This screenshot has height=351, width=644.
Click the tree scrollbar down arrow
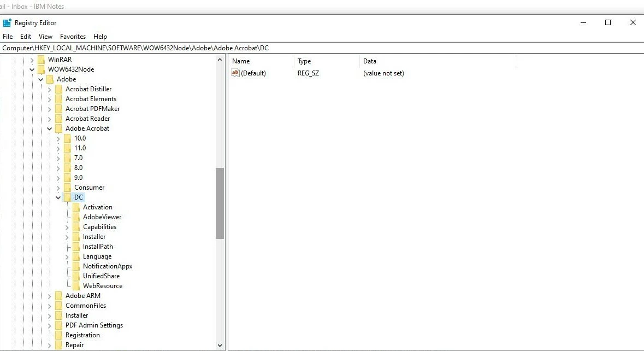tap(220, 346)
